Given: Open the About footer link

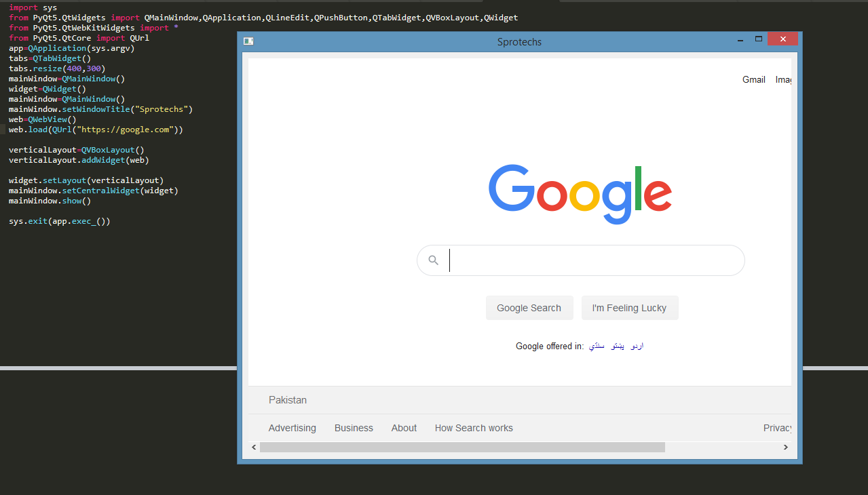Looking at the screenshot, I should [404, 428].
